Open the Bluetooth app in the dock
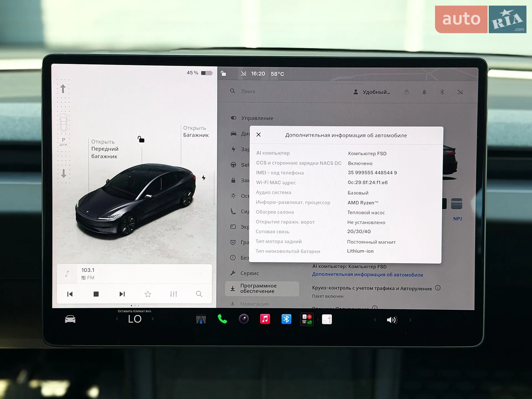This screenshot has width=532, height=399. [286, 319]
